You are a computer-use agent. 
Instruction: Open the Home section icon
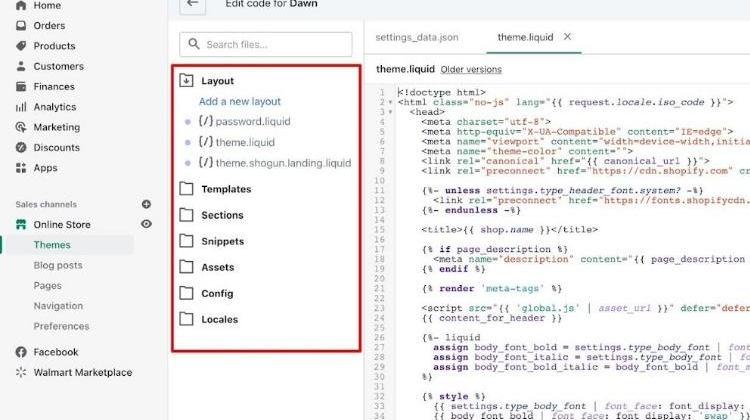pyautogui.click(x=21, y=5)
